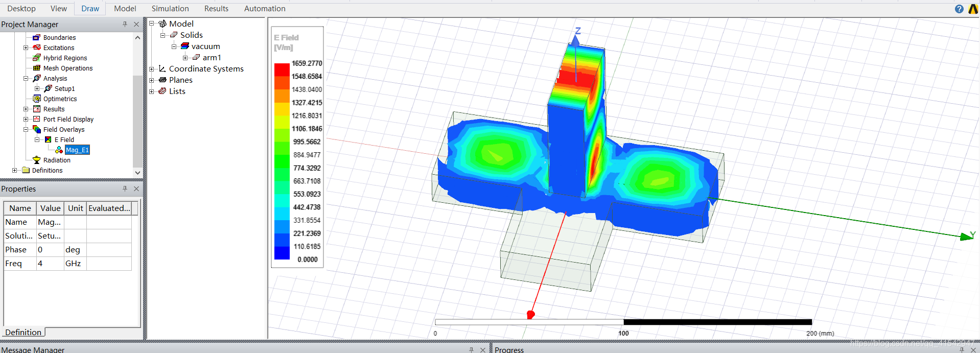
Task: Expand the arm1 node
Action: click(x=185, y=57)
